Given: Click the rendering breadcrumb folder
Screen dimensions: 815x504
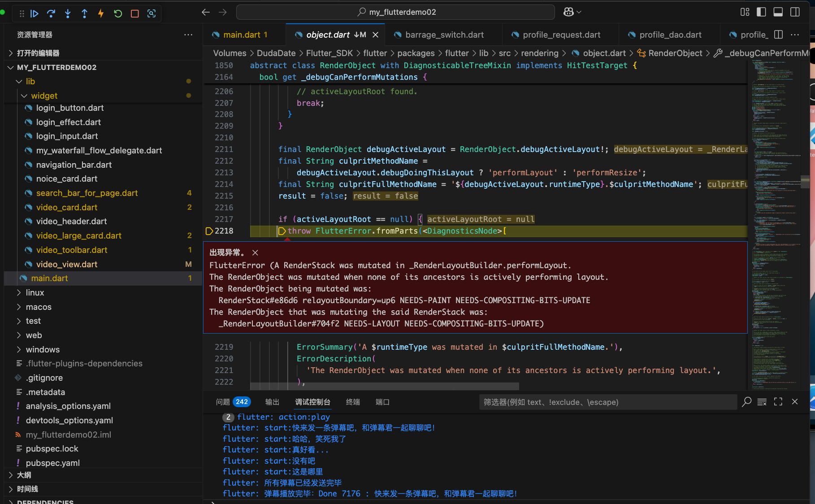Looking at the screenshot, I should (x=540, y=53).
